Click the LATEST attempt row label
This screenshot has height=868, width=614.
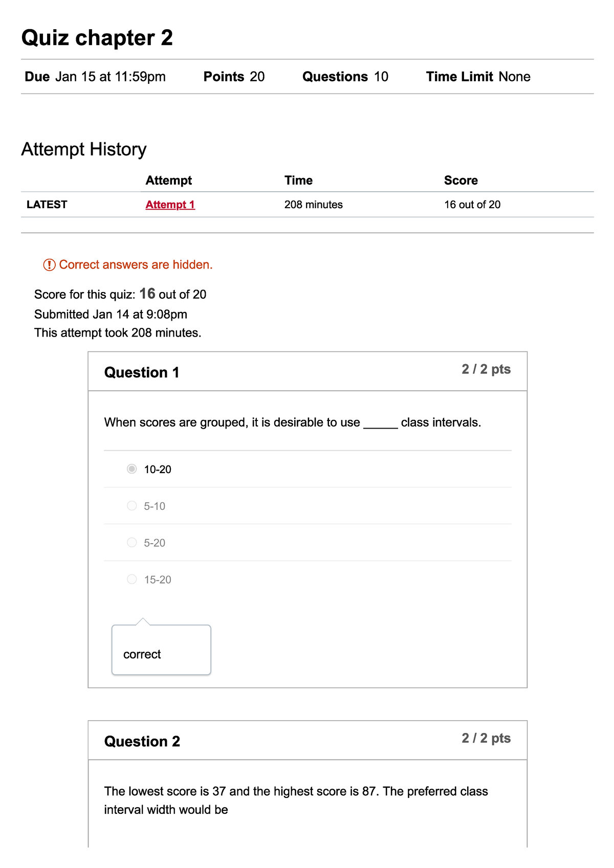[x=47, y=205]
